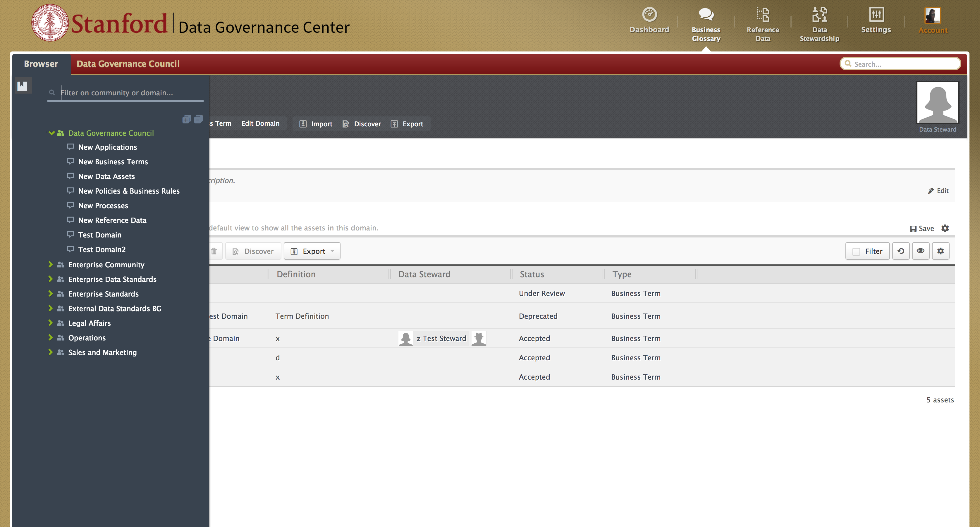The width and height of the screenshot is (980, 527).
Task: Open the Business Glossary section
Action: click(706, 25)
